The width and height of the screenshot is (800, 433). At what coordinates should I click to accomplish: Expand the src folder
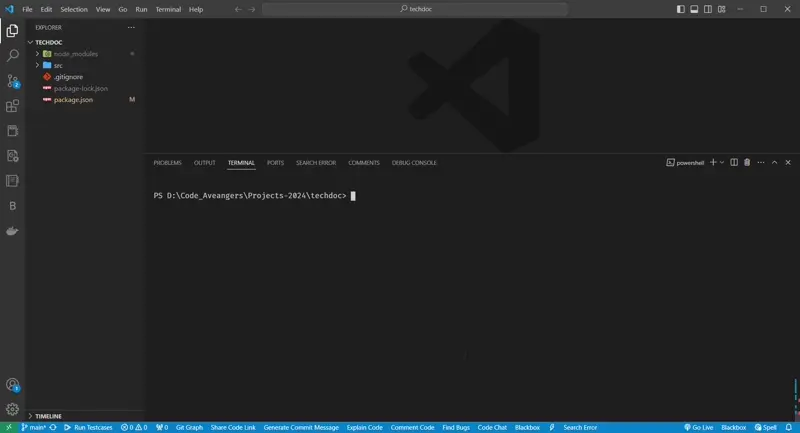point(84,65)
